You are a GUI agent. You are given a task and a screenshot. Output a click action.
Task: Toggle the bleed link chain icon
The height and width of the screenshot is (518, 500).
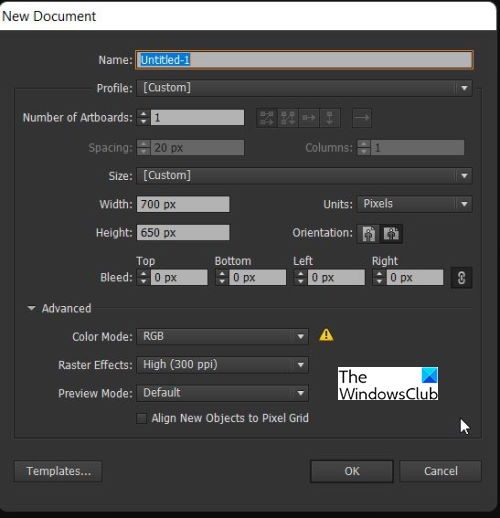pyautogui.click(x=461, y=277)
